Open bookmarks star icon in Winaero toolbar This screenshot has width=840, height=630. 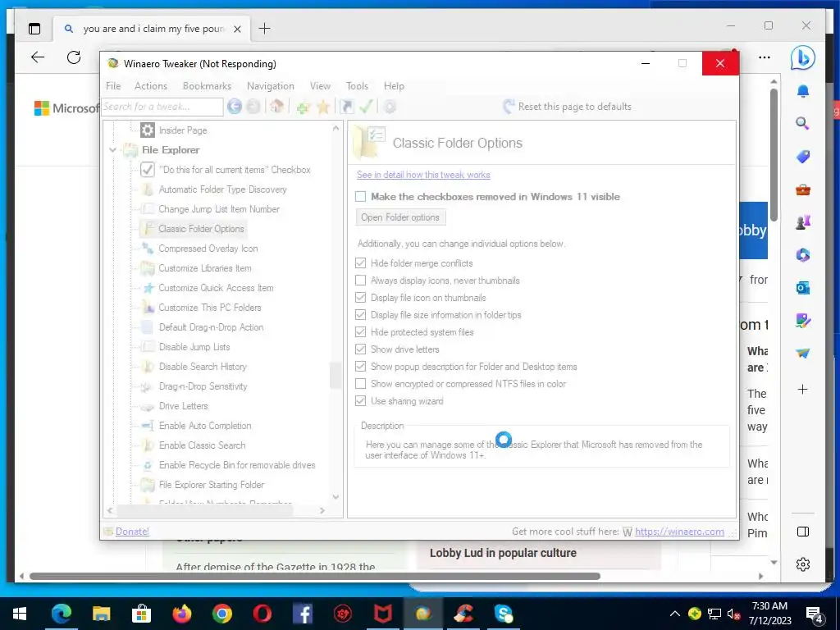click(x=323, y=107)
